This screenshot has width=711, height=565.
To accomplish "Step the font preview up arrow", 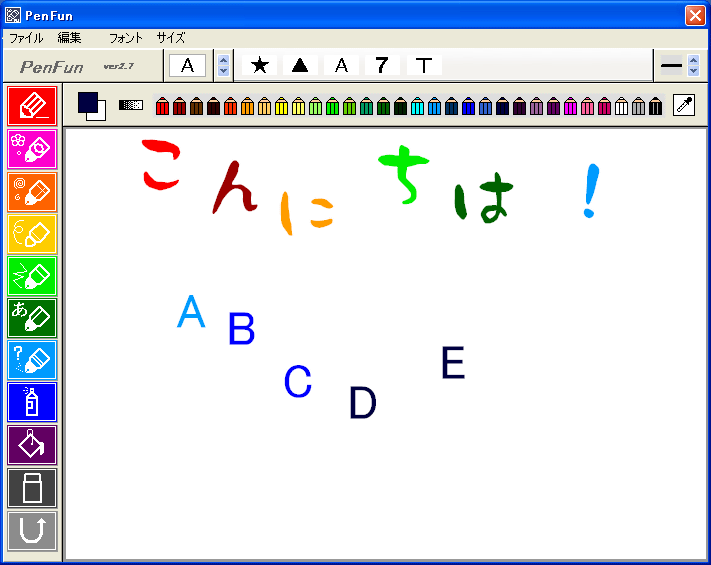I will coord(223,60).
